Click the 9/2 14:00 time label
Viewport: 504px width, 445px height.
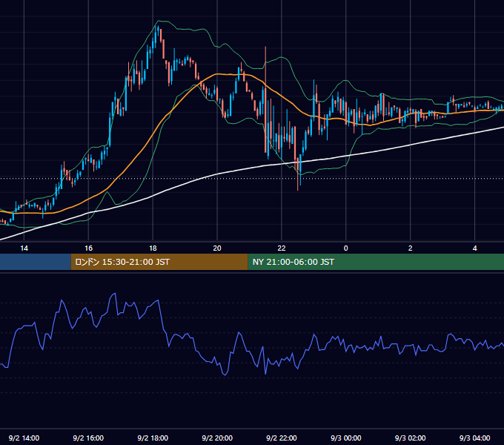pyautogui.click(x=24, y=438)
